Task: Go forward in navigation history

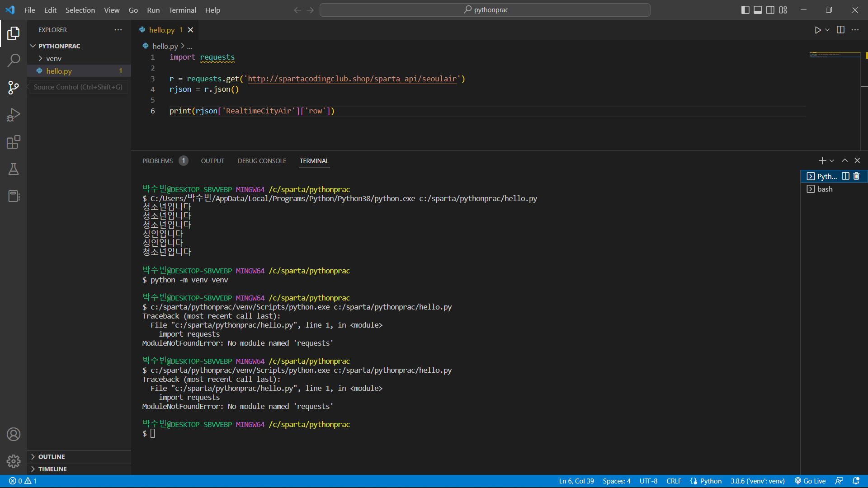Action: coord(310,10)
